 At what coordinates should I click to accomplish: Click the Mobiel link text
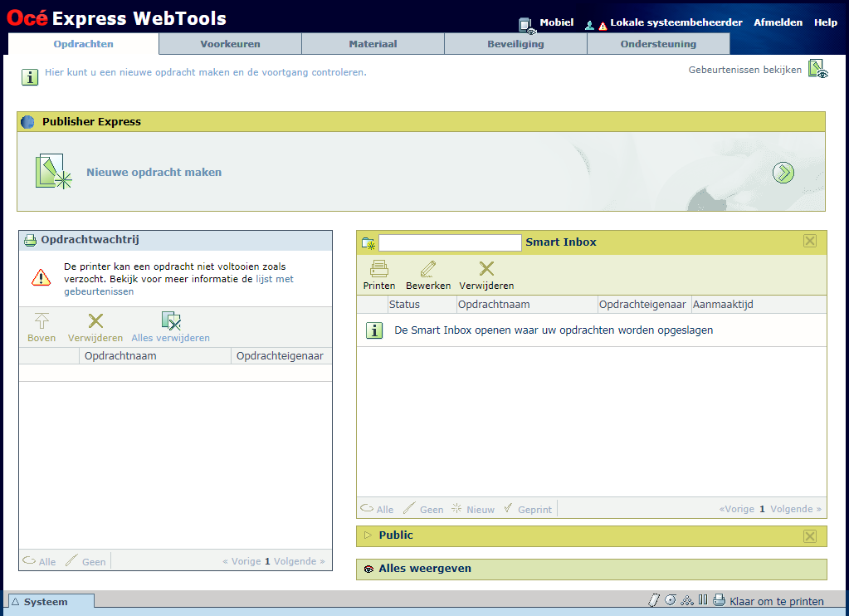pos(557,22)
